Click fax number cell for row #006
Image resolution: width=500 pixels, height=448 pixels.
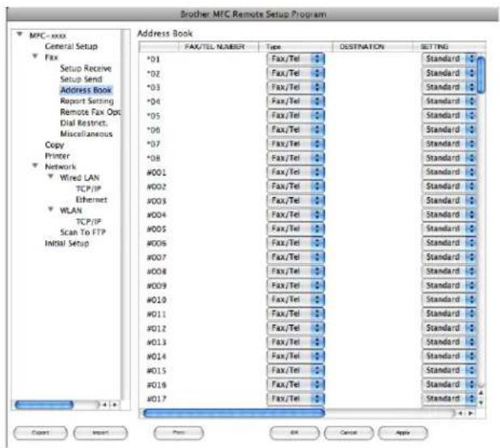pyautogui.click(x=218, y=243)
